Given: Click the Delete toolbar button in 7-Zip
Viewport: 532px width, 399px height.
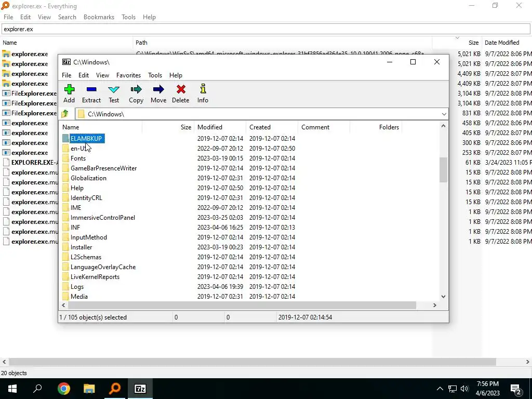Looking at the screenshot, I should tap(180, 94).
